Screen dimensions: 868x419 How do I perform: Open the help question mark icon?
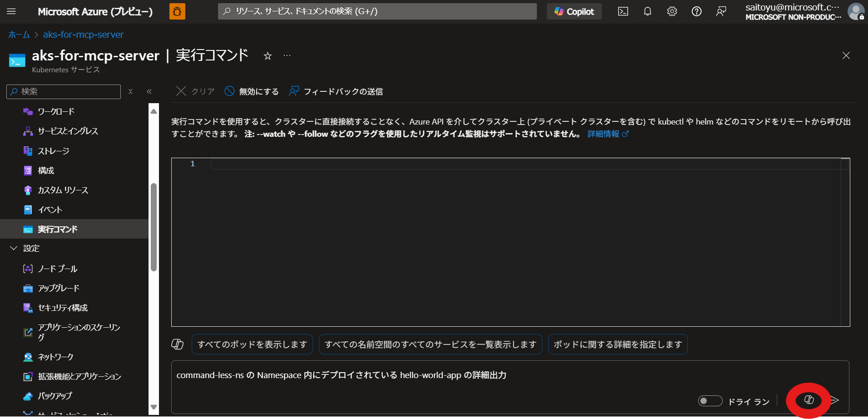696,11
